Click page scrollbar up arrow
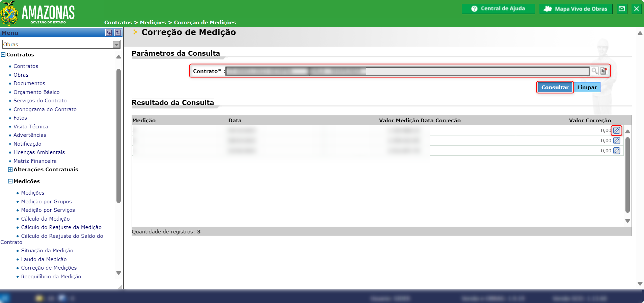Viewport: 644px width, 303px height. coord(640,33)
